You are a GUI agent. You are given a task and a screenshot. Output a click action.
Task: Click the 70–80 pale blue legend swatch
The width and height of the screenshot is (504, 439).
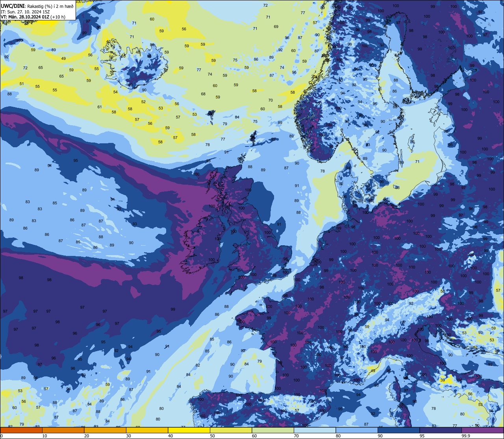315,430
